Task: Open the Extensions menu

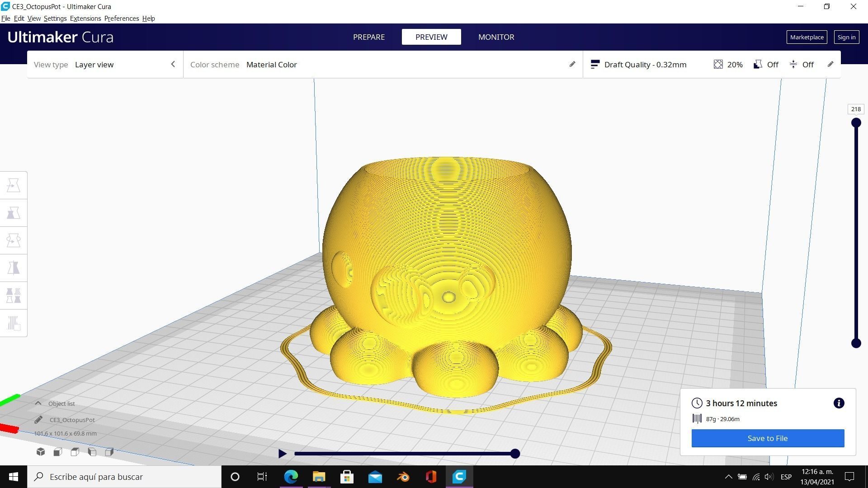Action: pyautogui.click(x=85, y=19)
